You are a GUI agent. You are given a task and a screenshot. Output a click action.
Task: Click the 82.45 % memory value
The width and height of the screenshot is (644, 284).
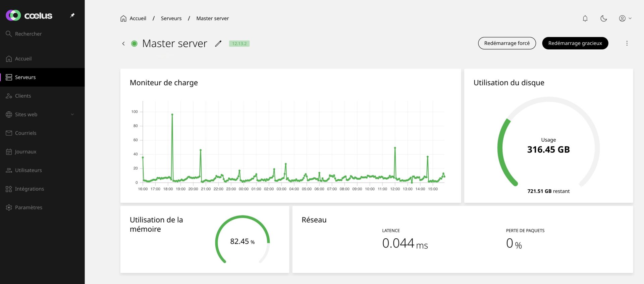[x=242, y=242]
